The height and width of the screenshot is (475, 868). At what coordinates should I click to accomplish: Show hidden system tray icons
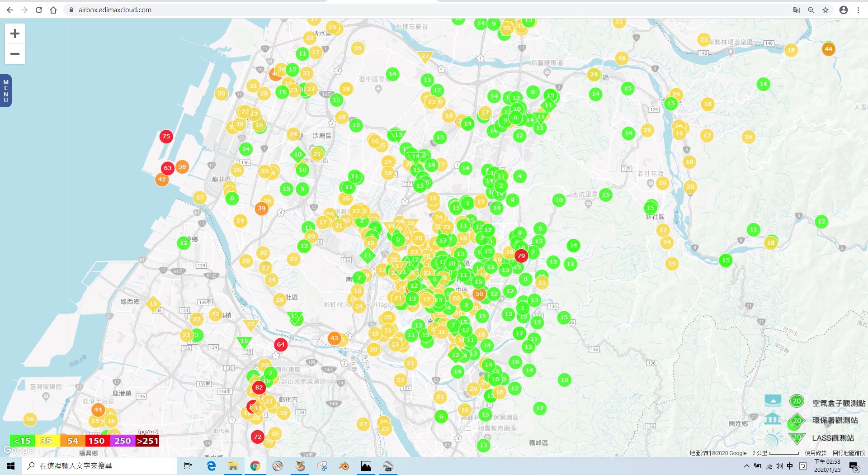746,466
